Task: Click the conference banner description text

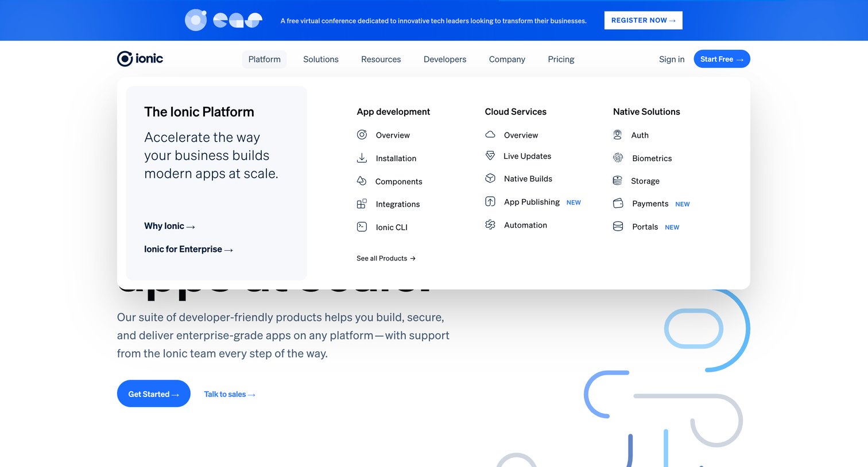Action: (x=433, y=21)
